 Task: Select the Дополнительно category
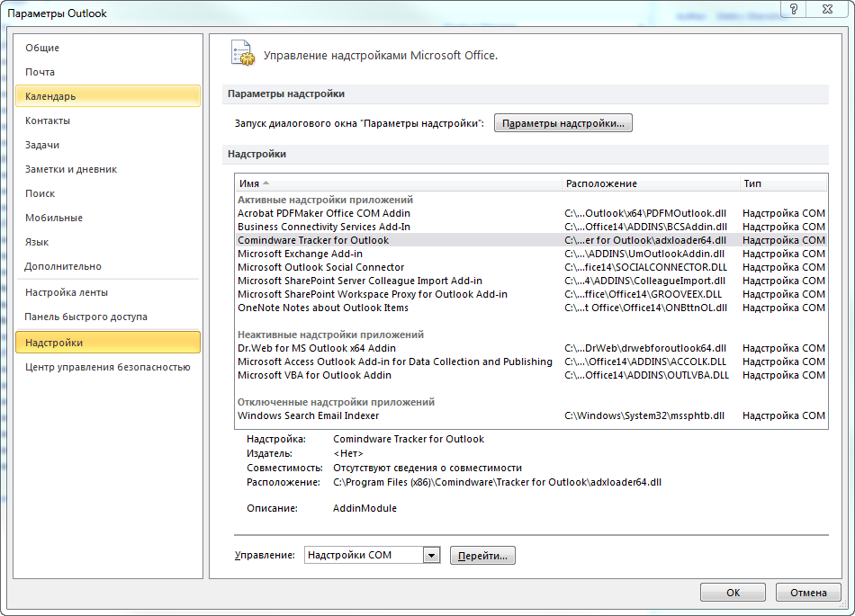pos(108,266)
